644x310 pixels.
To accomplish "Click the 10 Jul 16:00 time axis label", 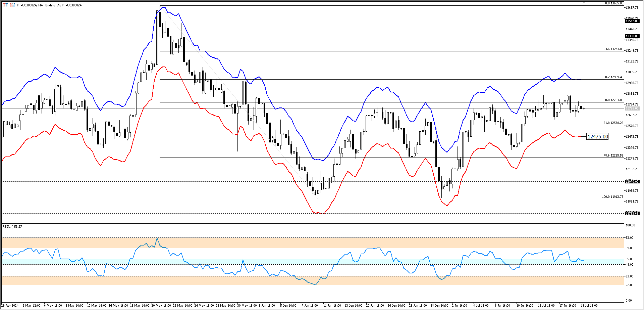I will [x=525, y=306].
